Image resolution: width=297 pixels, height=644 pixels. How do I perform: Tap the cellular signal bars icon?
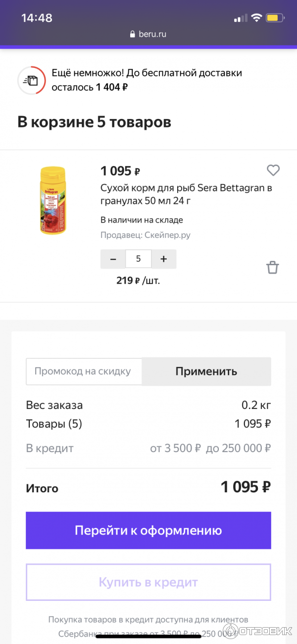[241, 18]
